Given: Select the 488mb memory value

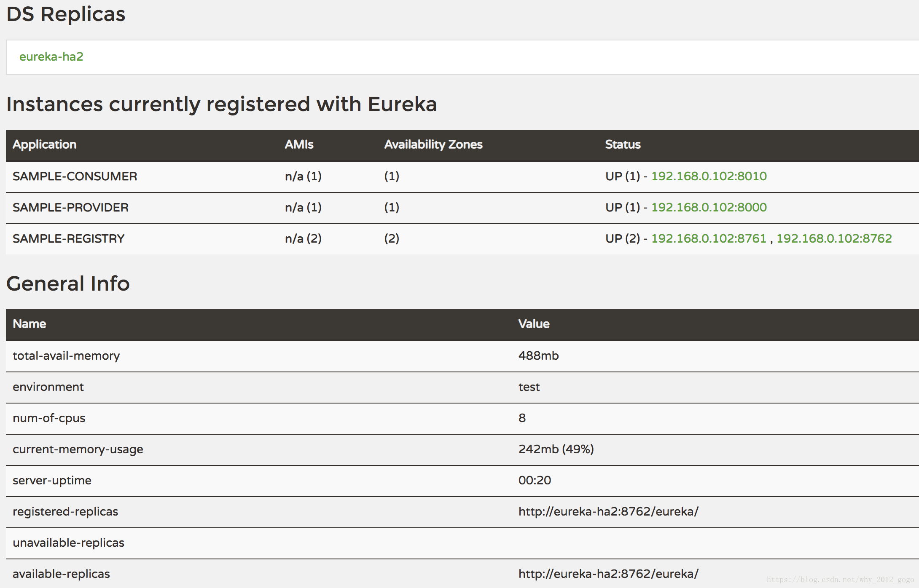Looking at the screenshot, I should tap(538, 355).
